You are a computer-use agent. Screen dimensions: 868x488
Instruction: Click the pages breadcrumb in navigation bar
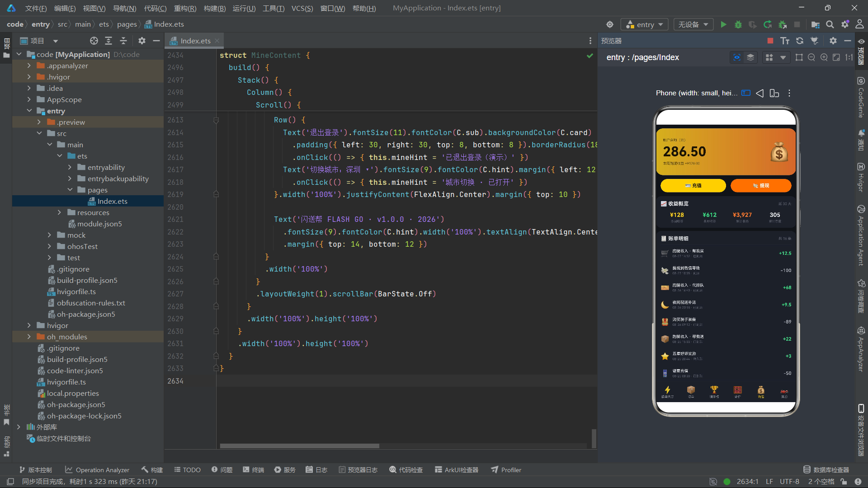127,24
